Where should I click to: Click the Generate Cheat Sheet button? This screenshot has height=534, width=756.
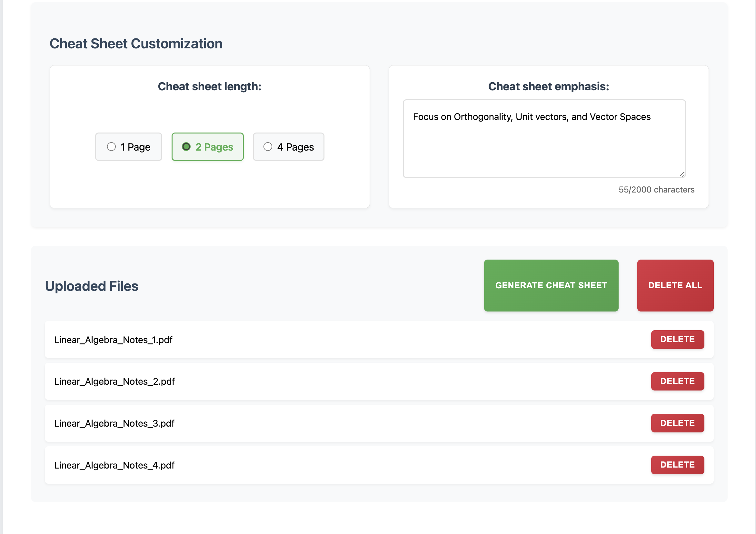tap(551, 285)
